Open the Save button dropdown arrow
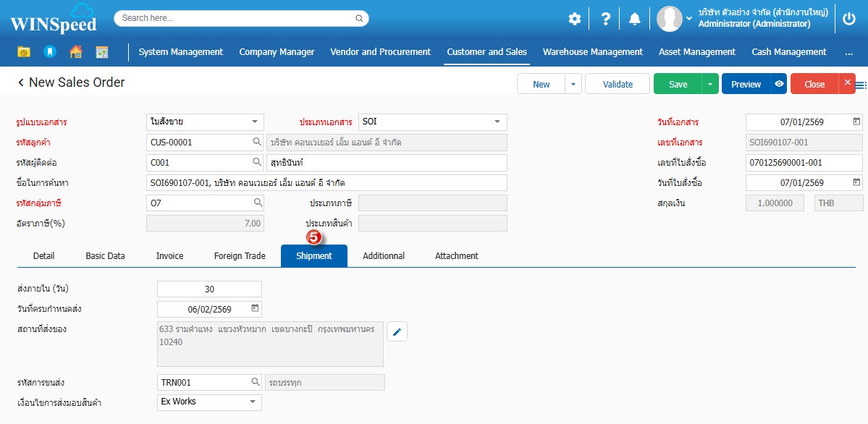Image resolution: width=868 pixels, height=424 pixels. coord(710,84)
